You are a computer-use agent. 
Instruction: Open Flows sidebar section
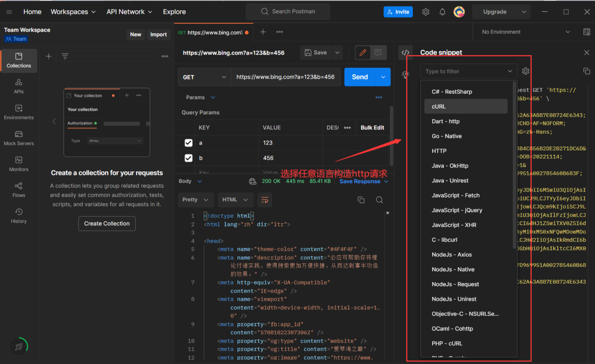19,190
